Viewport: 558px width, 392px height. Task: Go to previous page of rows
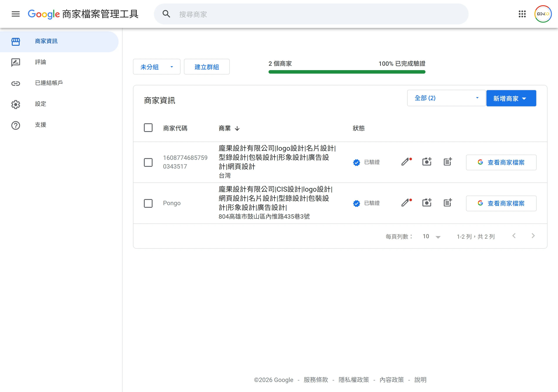click(x=514, y=236)
